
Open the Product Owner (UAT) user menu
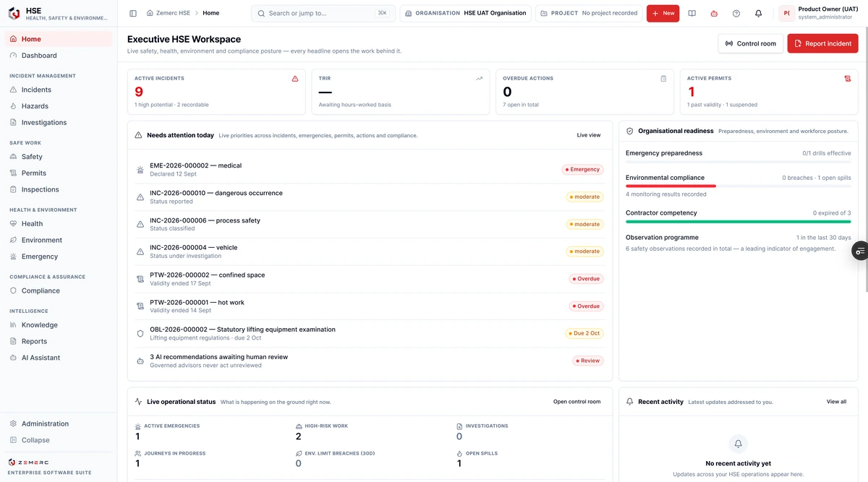[817, 13]
